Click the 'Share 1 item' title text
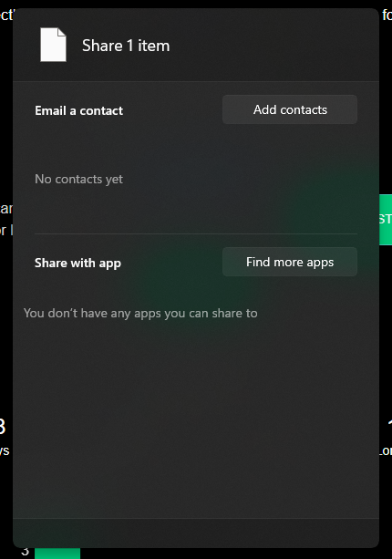The image size is (392, 559). tap(126, 46)
